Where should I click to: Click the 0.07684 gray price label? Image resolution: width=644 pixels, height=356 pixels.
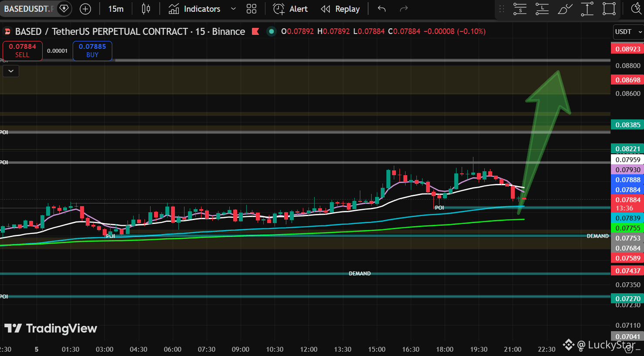628,248
